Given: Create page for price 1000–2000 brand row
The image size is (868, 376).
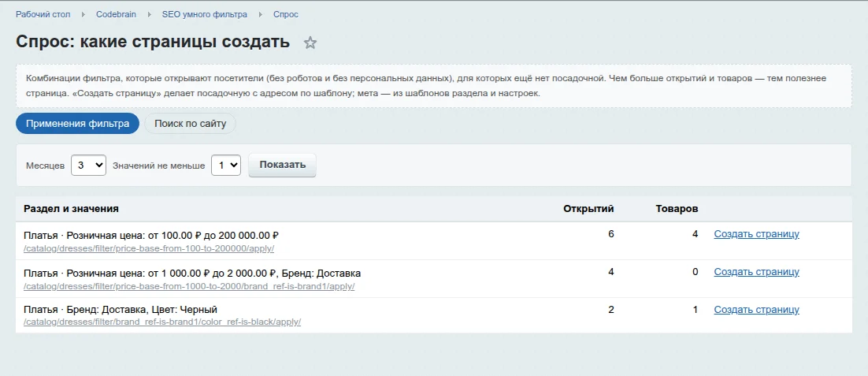Looking at the screenshot, I should tap(756, 272).
